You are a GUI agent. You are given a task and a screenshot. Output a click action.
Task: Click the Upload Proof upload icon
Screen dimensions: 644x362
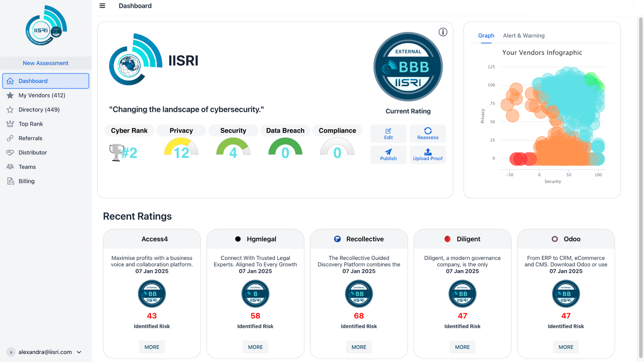428,152
